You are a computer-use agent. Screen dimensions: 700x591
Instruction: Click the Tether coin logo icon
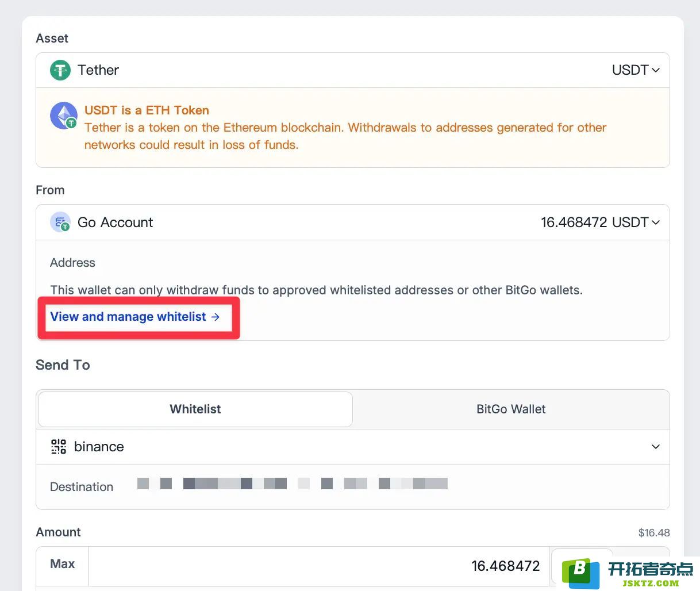(60, 70)
